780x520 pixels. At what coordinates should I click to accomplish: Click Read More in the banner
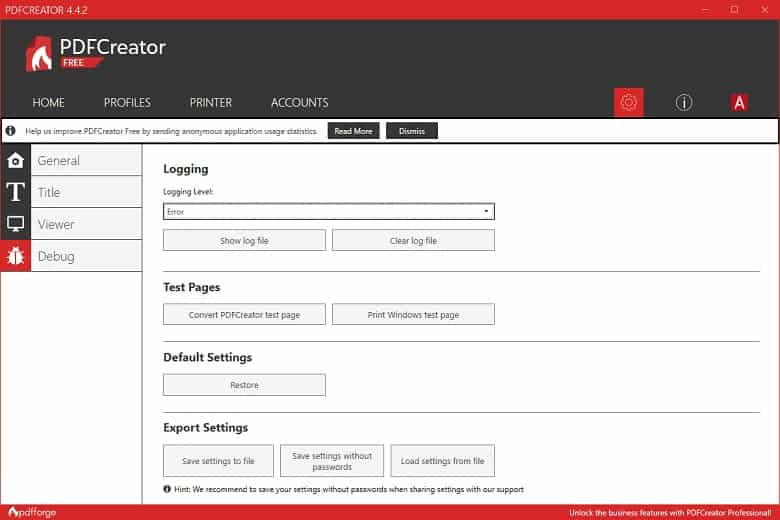click(x=353, y=131)
